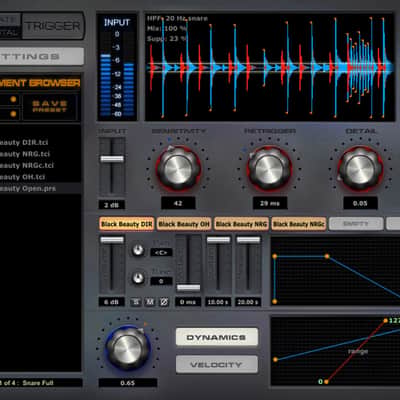Image resolution: width=400 pixels, height=400 pixels.
Task: Click the 0.65 value field under the blue knob
Action: [128, 383]
